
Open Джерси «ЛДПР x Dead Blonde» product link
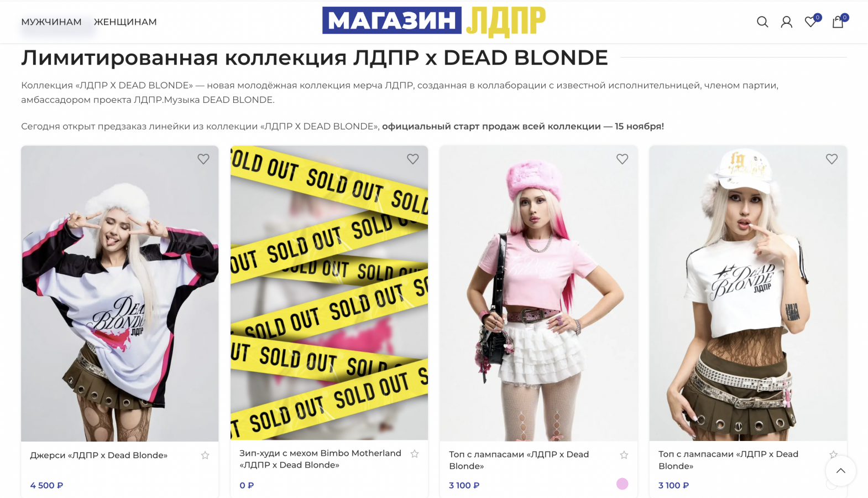click(98, 455)
